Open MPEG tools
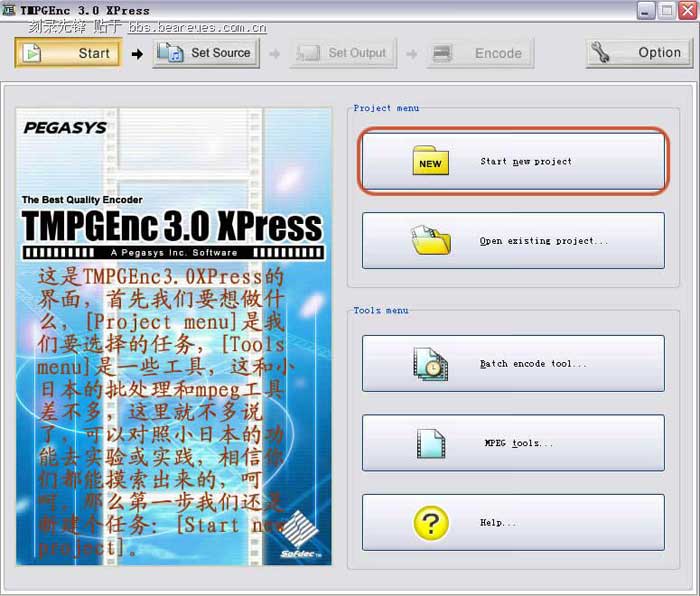Viewport: 700px width, 596px height. pos(513,443)
